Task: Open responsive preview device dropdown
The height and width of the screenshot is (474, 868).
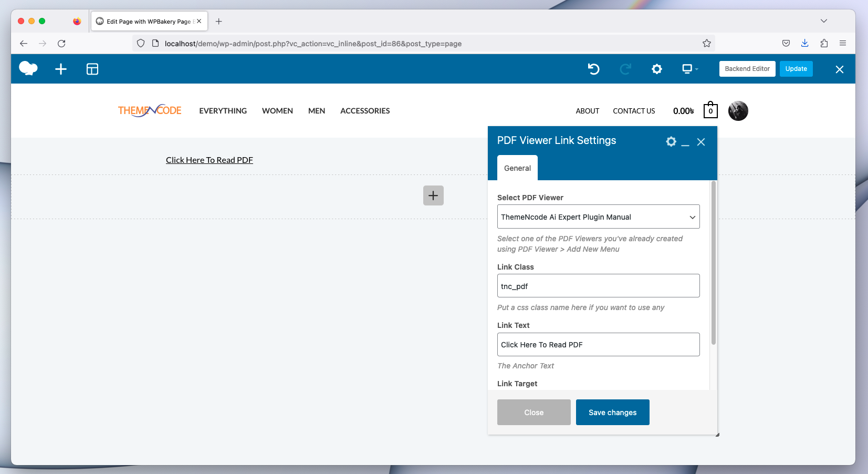Action: click(x=689, y=69)
